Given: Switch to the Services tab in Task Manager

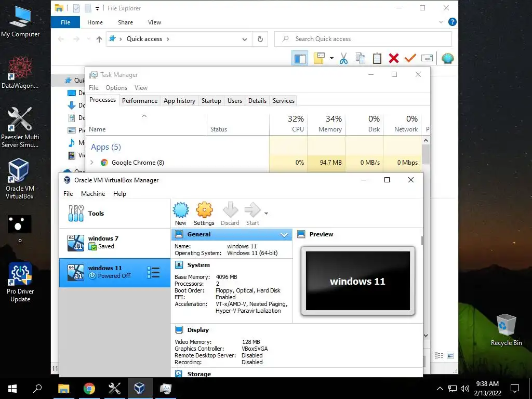Looking at the screenshot, I should [x=284, y=100].
